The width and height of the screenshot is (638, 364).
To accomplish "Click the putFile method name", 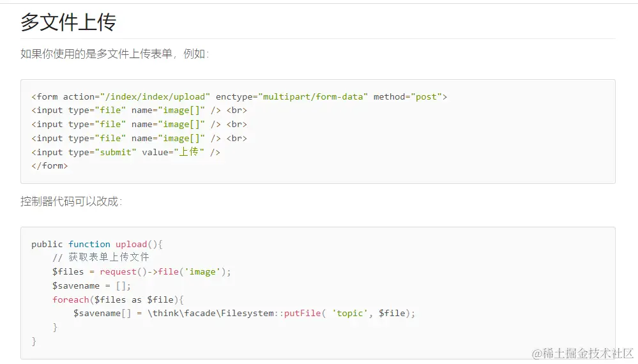I will (x=303, y=314).
